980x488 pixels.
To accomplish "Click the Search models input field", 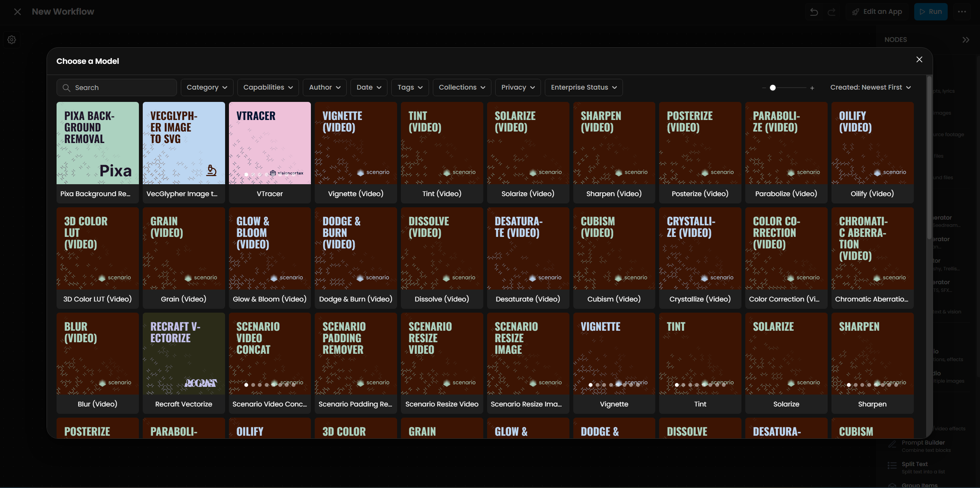I will (x=117, y=88).
